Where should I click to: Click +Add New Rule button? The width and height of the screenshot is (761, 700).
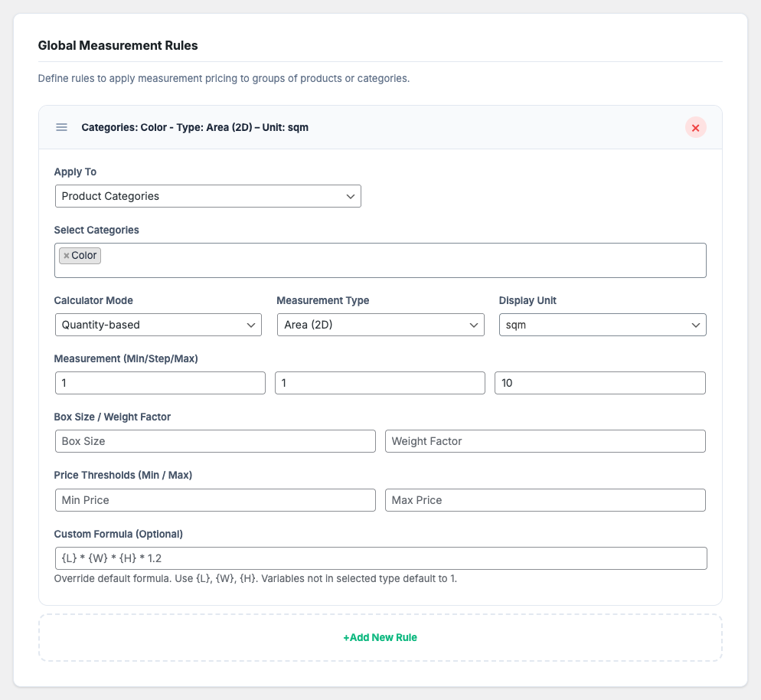tap(380, 637)
